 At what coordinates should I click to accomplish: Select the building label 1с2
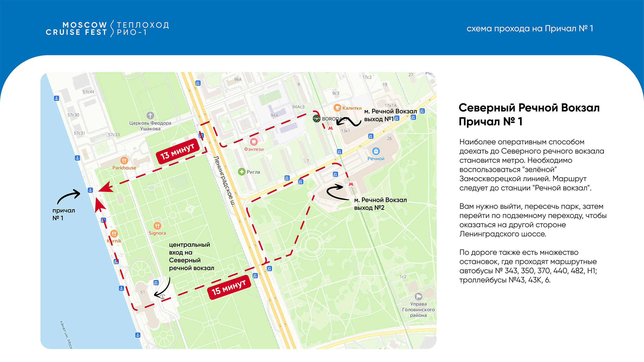[403, 277]
